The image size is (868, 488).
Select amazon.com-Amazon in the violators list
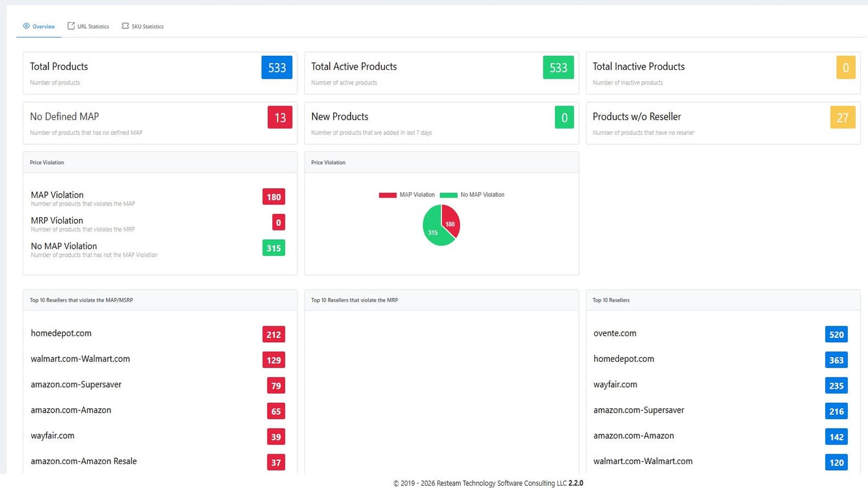pos(71,410)
